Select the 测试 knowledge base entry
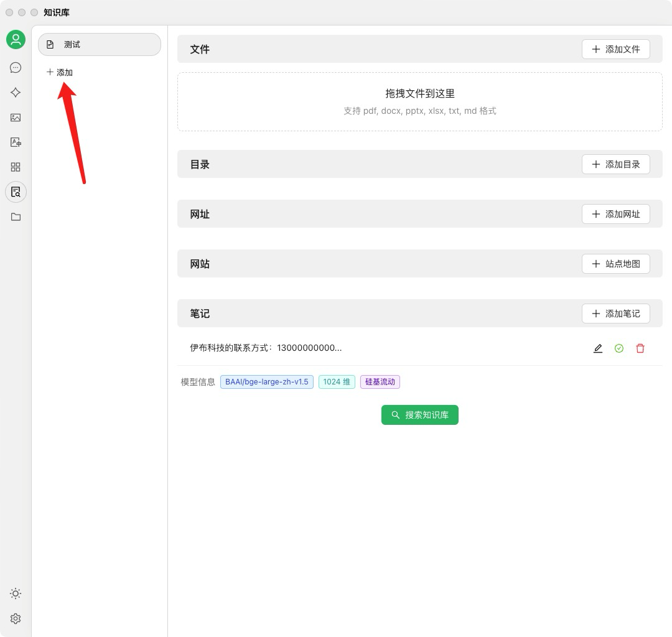Image resolution: width=672 pixels, height=637 pixels. point(100,45)
